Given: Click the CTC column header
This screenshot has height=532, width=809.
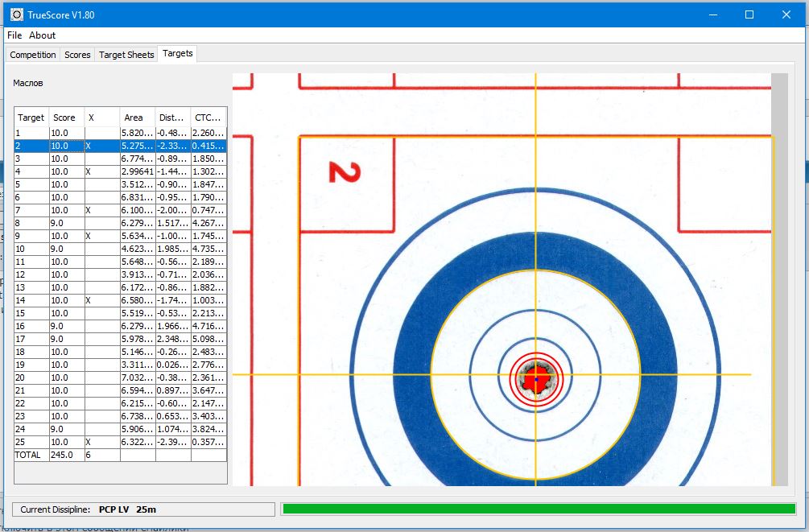Looking at the screenshot, I should 207,118.
